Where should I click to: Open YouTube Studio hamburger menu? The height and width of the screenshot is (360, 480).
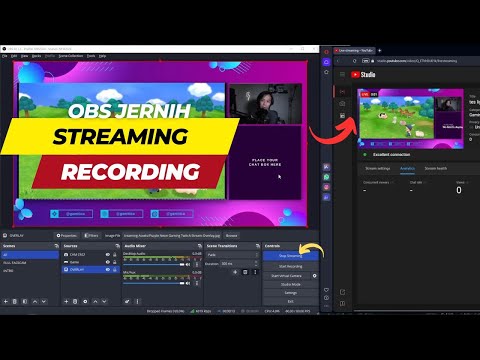click(342, 74)
